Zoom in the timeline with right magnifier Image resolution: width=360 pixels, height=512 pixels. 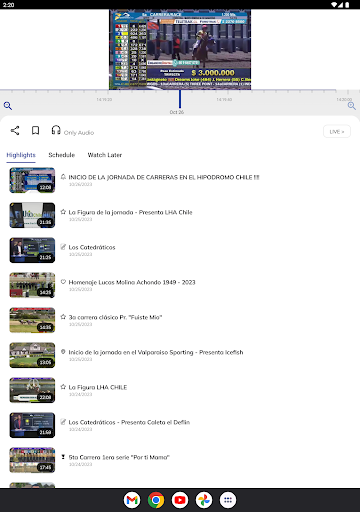[352, 106]
